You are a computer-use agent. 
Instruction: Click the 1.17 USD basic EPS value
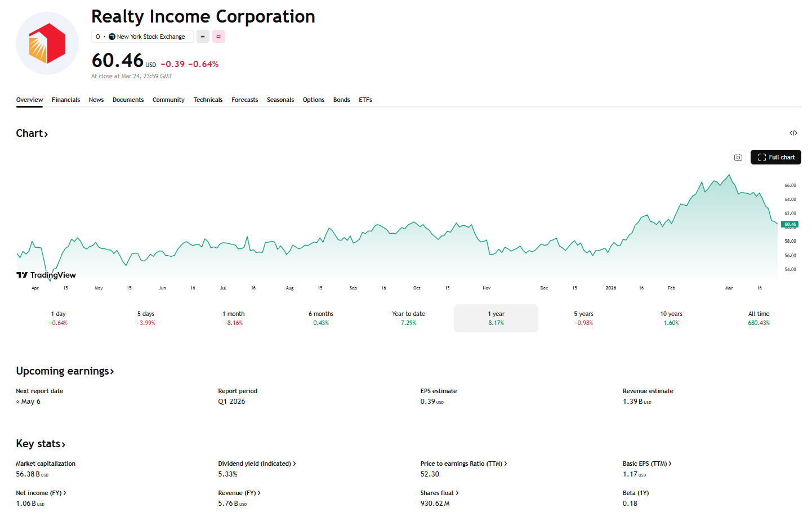click(634, 474)
